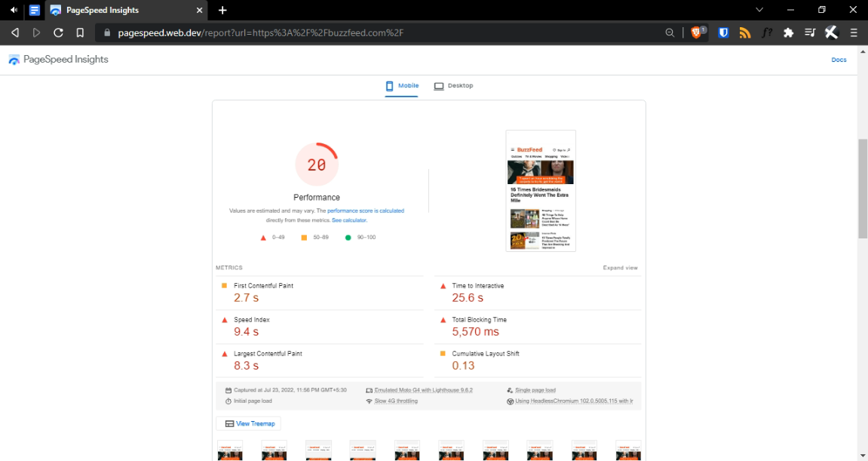Open 'performance score is calculated' link

(x=365, y=211)
